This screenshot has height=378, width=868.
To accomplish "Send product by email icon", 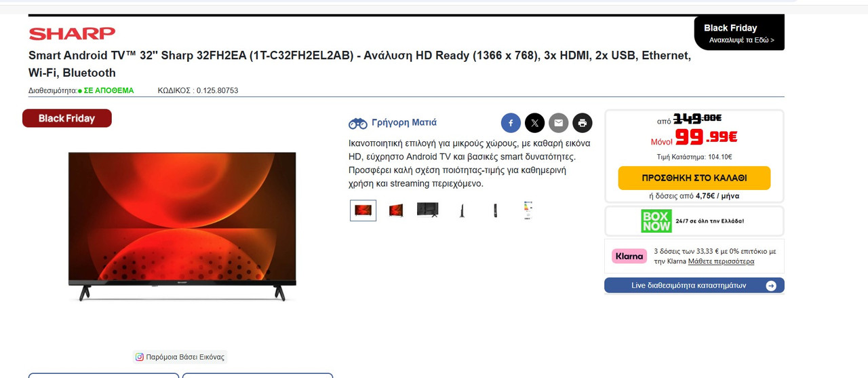I will pos(558,123).
